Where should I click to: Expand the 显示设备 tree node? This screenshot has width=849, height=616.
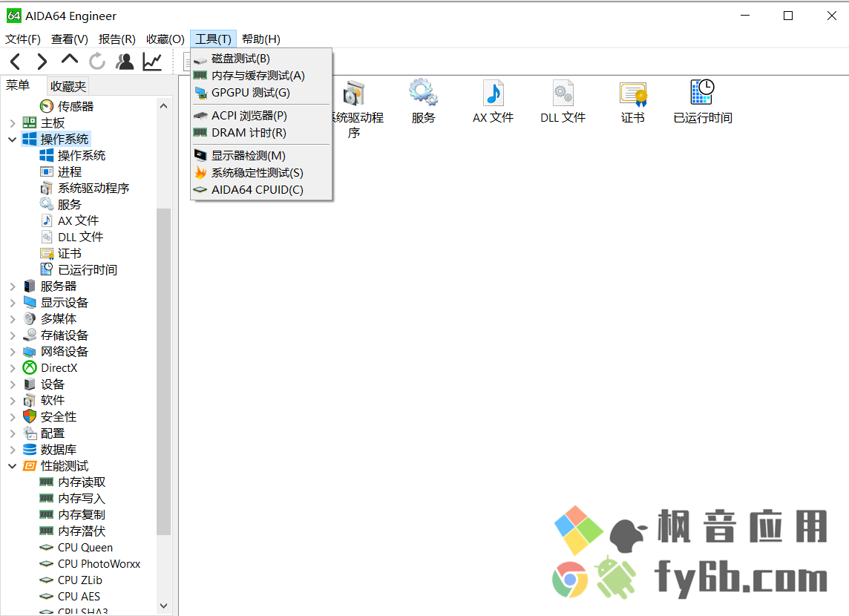[13, 303]
